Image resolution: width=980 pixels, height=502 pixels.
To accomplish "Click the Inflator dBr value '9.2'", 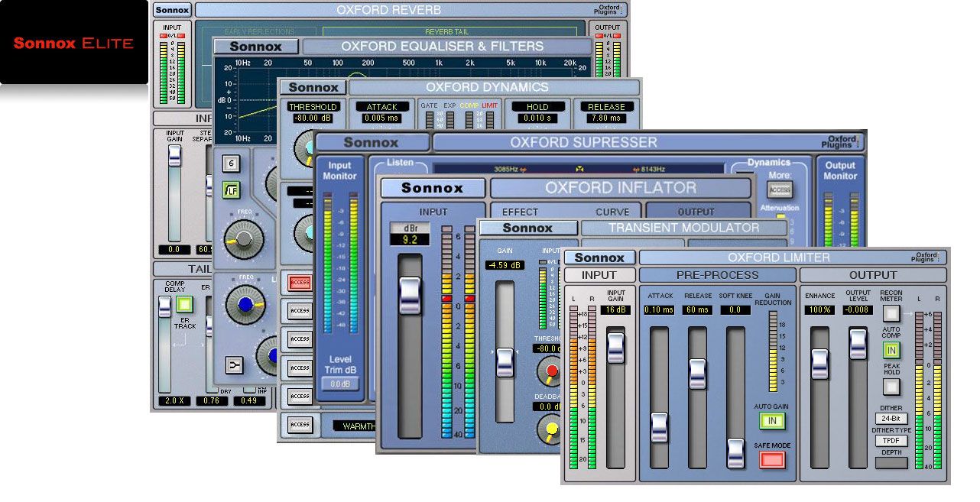I will (x=410, y=239).
